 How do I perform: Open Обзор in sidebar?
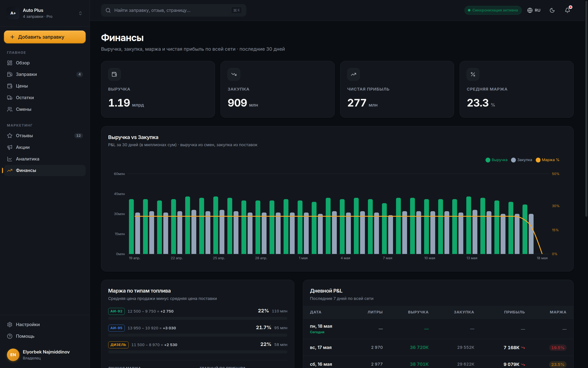45,63
